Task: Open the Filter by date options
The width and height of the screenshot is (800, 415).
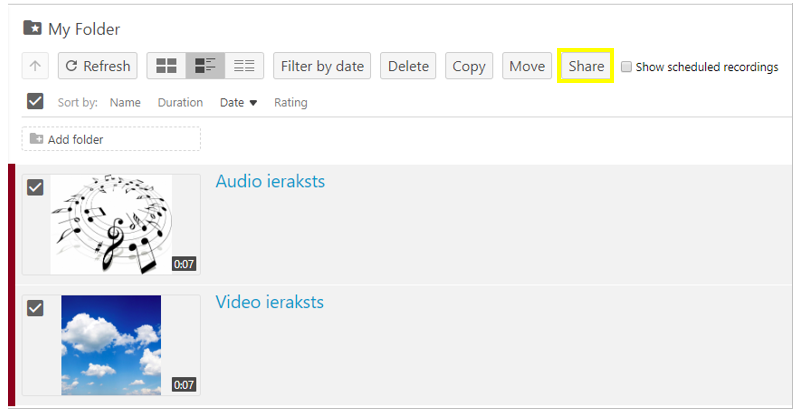Action: [322, 66]
